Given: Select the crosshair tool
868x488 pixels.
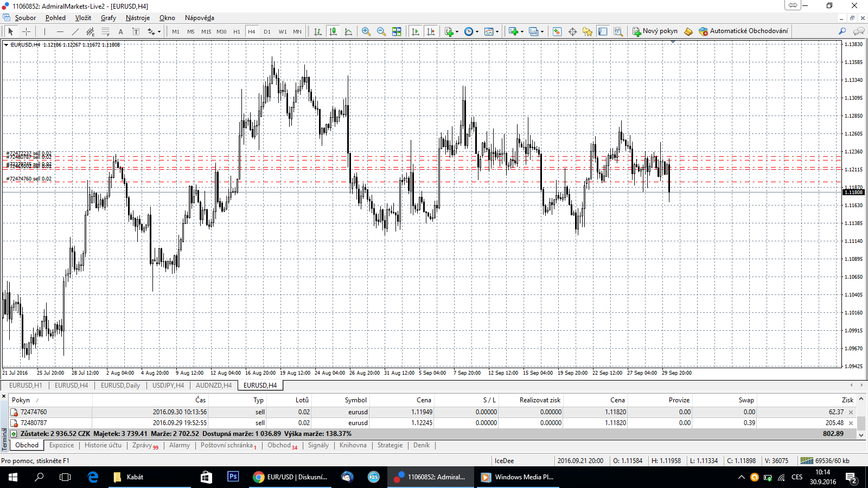Looking at the screenshot, I should pyautogui.click(x=26, y=31).
